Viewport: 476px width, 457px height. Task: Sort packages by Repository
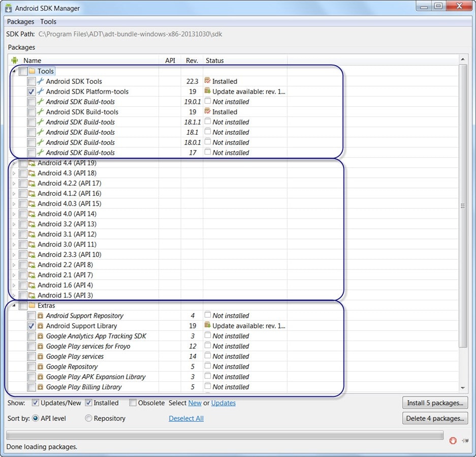click(x=88, y=418)
